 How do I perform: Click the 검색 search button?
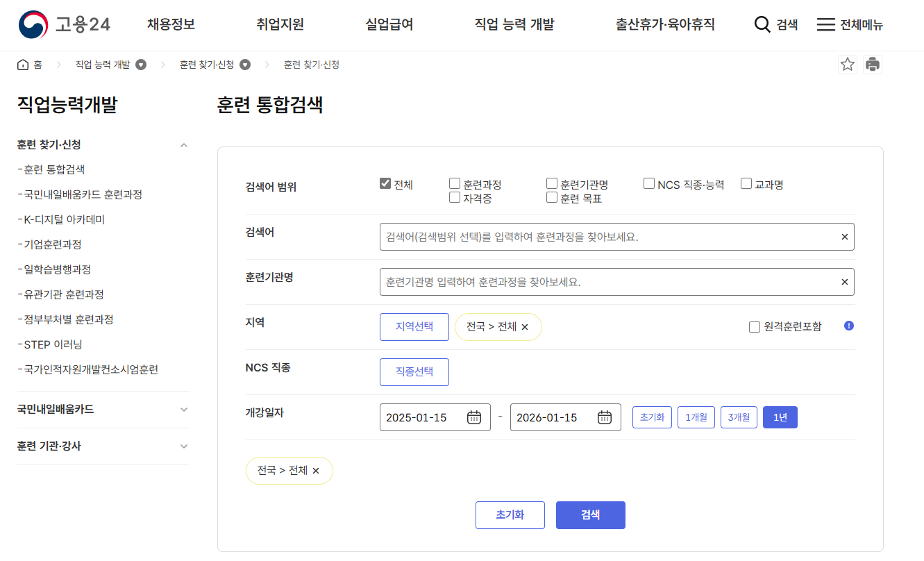590,514
